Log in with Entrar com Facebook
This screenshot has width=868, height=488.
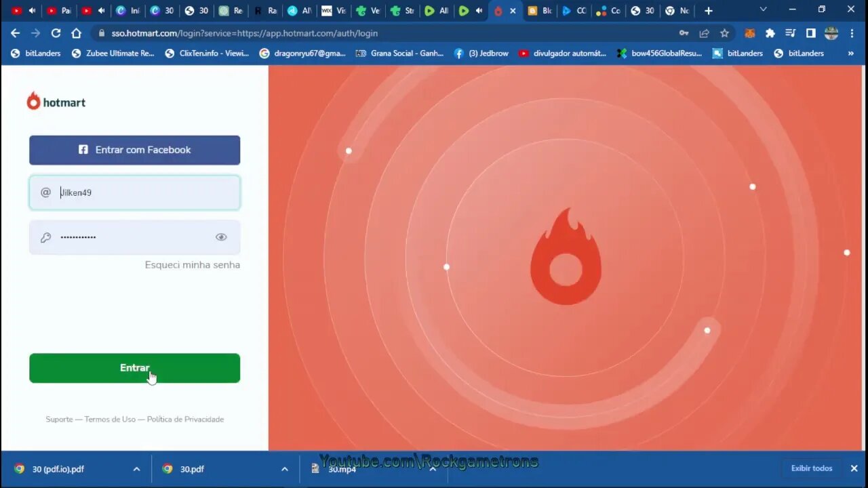tap(134, 150)
